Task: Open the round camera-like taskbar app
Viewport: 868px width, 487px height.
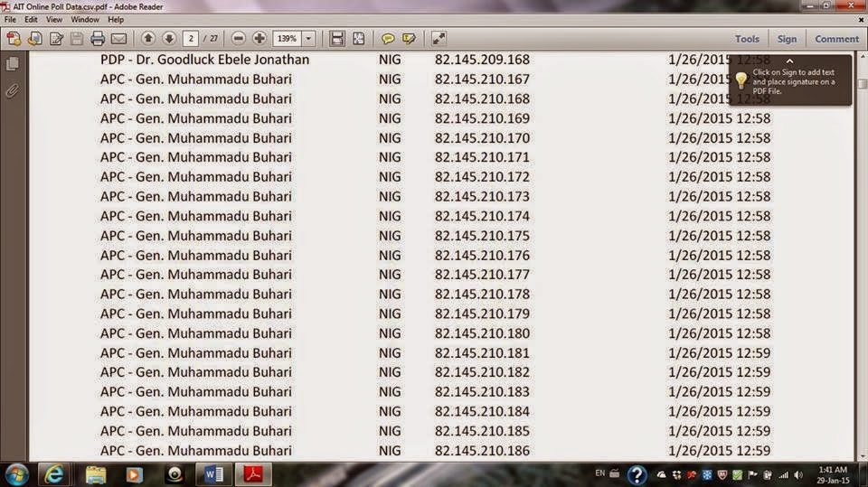Action: [175, 475]
